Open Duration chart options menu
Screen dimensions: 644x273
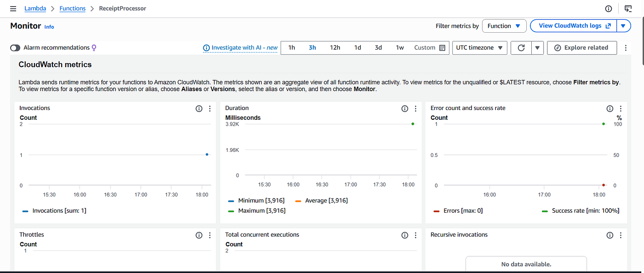point(415,109)
